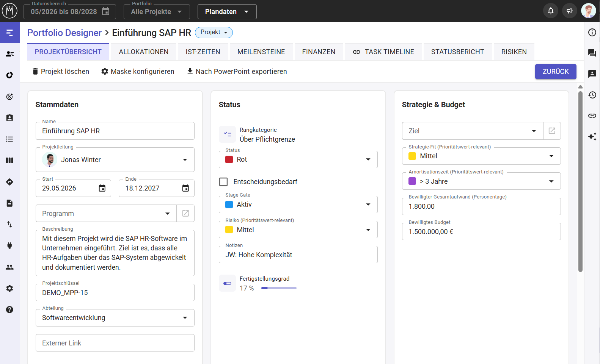Open the Ist-Zeiten tab
This screenshot has height=364, width=600.
click(x=203, y=52)
